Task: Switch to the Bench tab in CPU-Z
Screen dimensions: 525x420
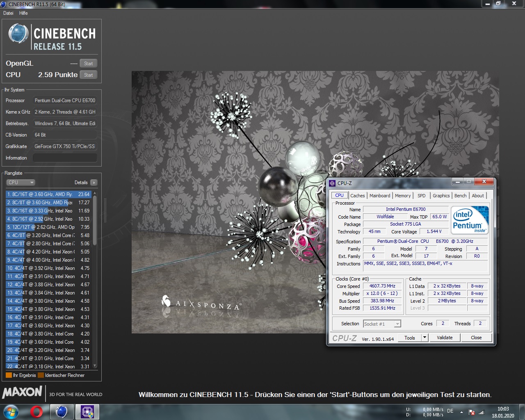Action: click(460, 196)
